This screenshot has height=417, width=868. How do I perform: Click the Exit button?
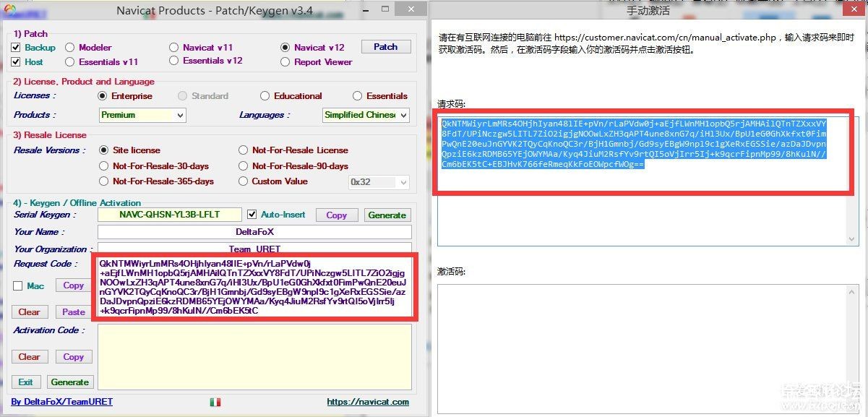tap(26, 382)
